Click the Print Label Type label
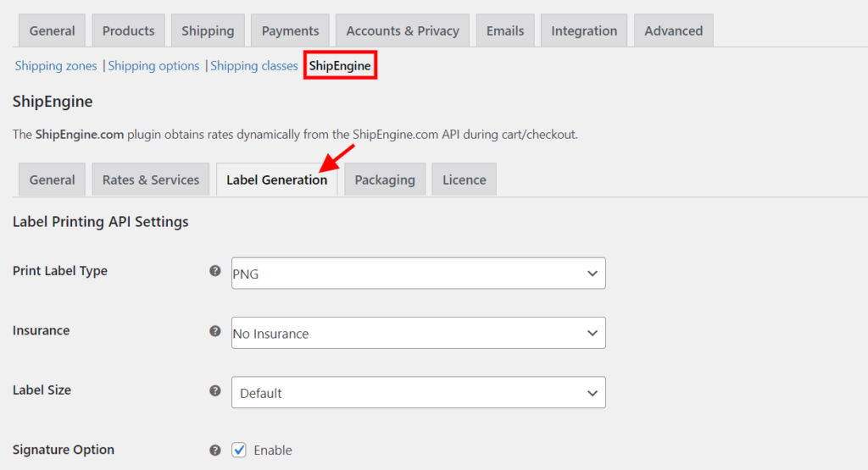The width and height of the screenshot is (868, 470). tap(60, 271)
